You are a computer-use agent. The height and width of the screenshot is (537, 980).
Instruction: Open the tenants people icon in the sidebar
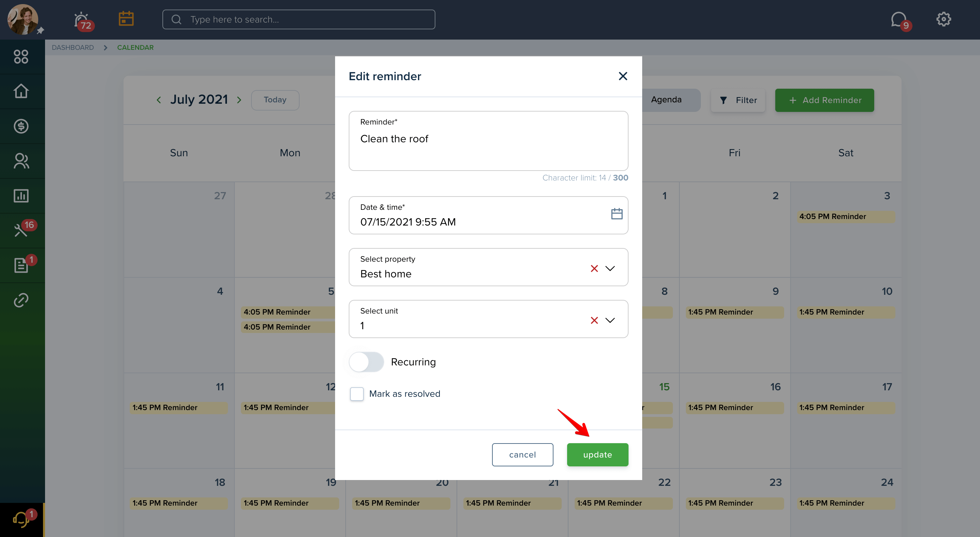(21, 161)
